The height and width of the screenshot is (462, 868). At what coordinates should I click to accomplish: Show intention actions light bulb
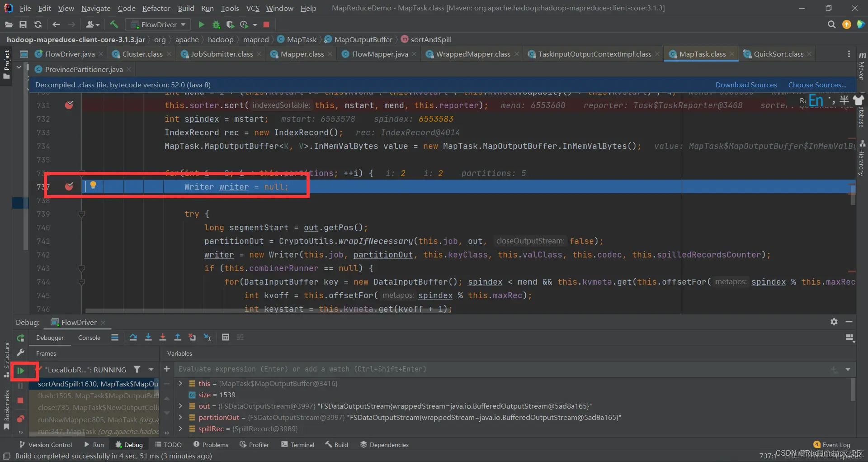coord(93,185)
